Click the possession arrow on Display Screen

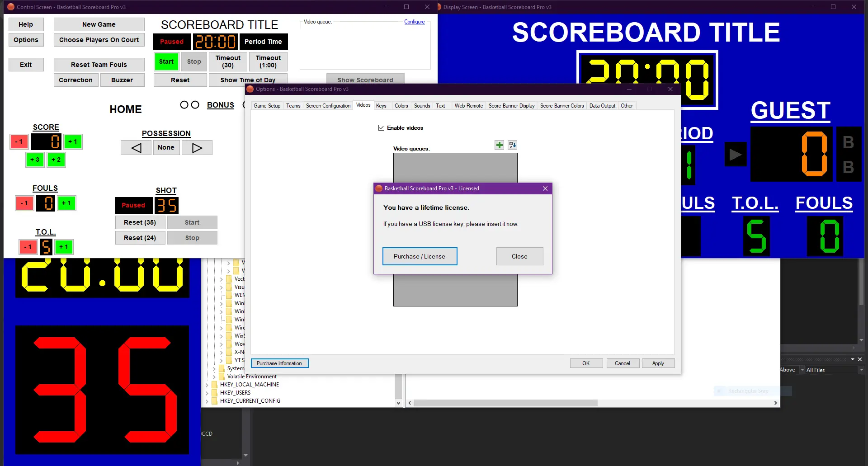pos(736,155)
